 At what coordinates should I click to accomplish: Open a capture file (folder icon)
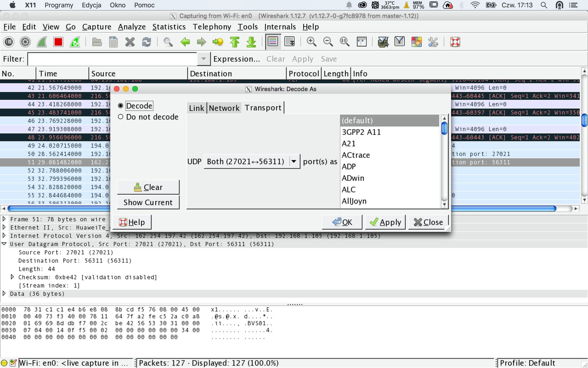coord(97,42)
